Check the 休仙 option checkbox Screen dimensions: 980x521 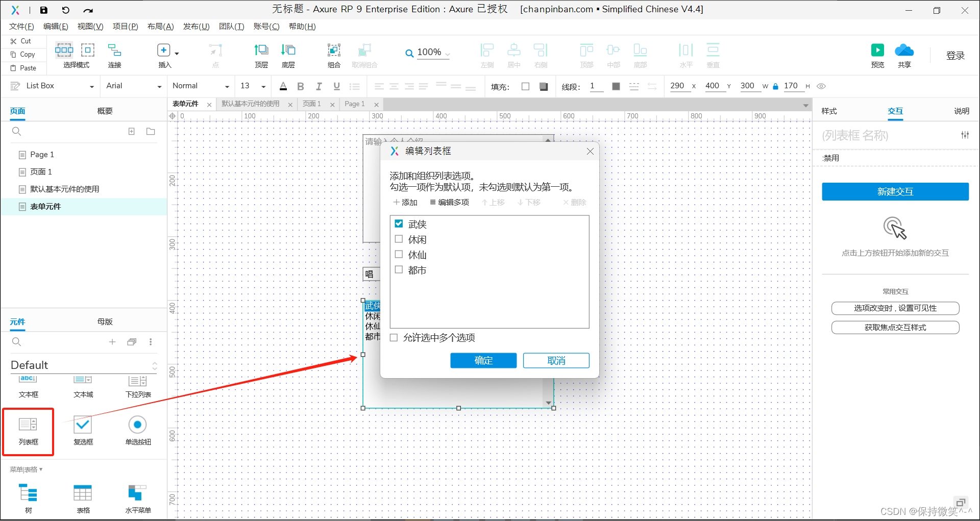[x=399, y=254]
